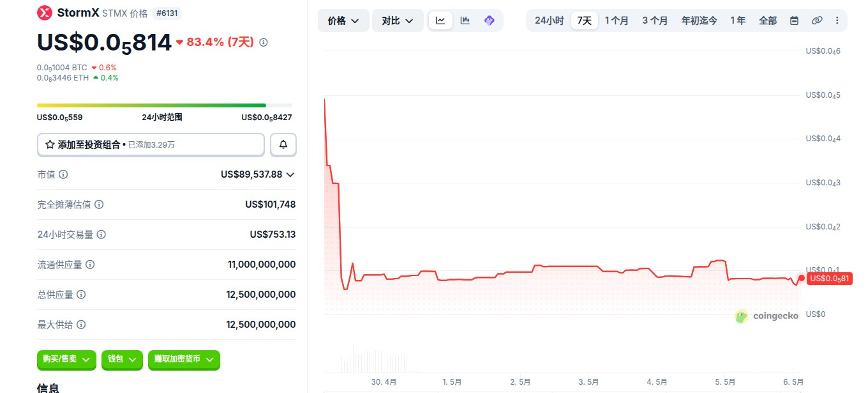The height and width of the screenshot is (393, 868).
Task: Click the fully diluted value US$101,748
Action: coord(270,204)
